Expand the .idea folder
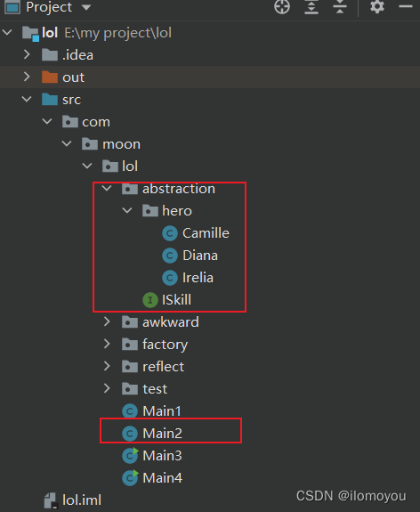The width and height of the screenshot is (420, 512). (x=27, y=54)
